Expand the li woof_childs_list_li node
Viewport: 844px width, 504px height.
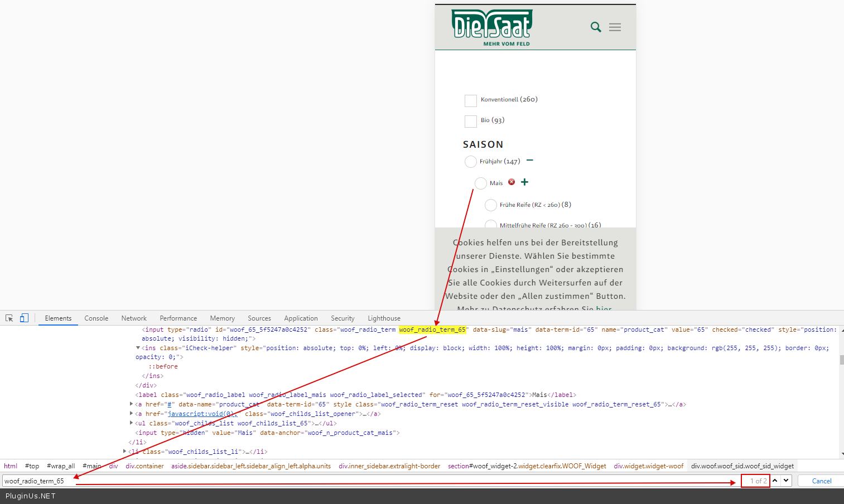[x=125, y=452]
